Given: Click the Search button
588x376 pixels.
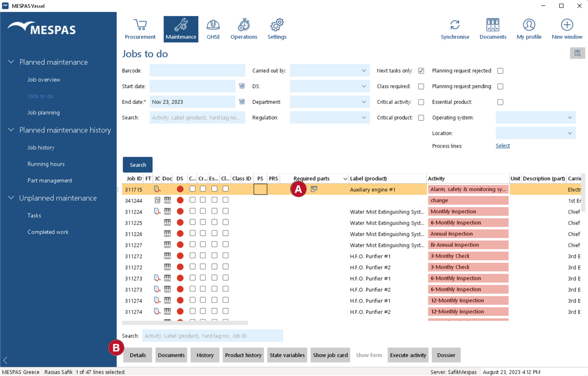Looking at the screenshot, I should point(138,165).
